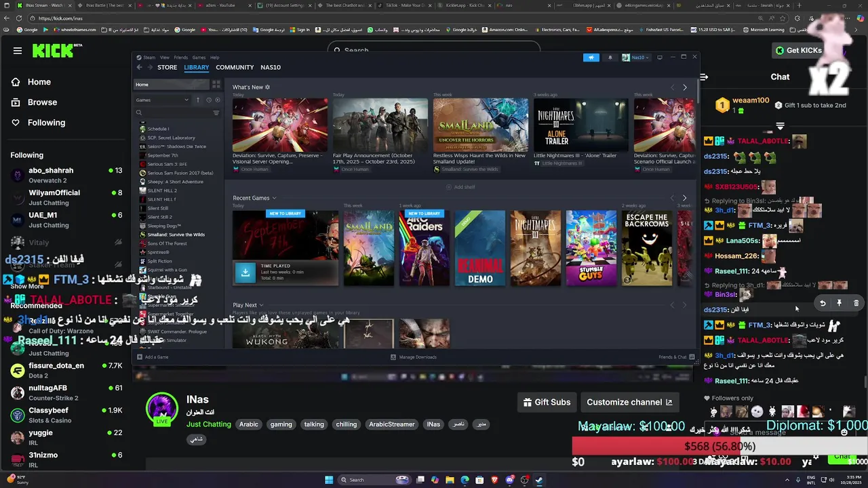Expand pinned gift sub section chevron

(780, 126)
